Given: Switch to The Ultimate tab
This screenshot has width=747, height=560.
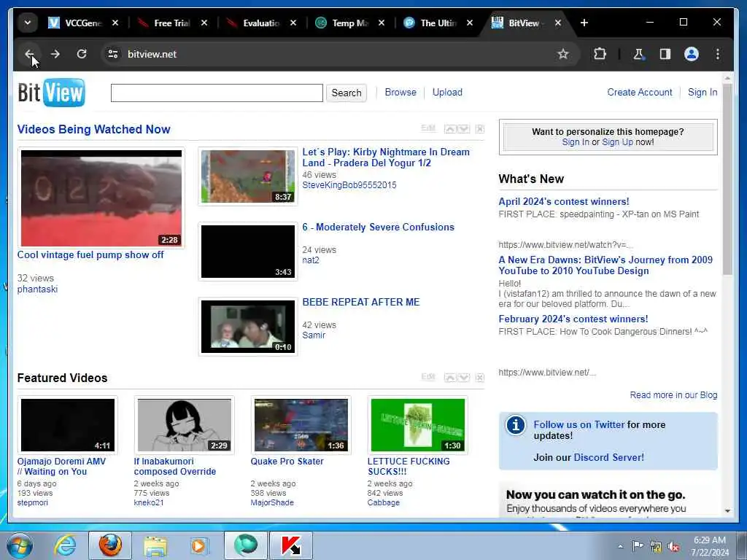Looking at the screenshot, I should pyautogui.click(x=430, y=23).
